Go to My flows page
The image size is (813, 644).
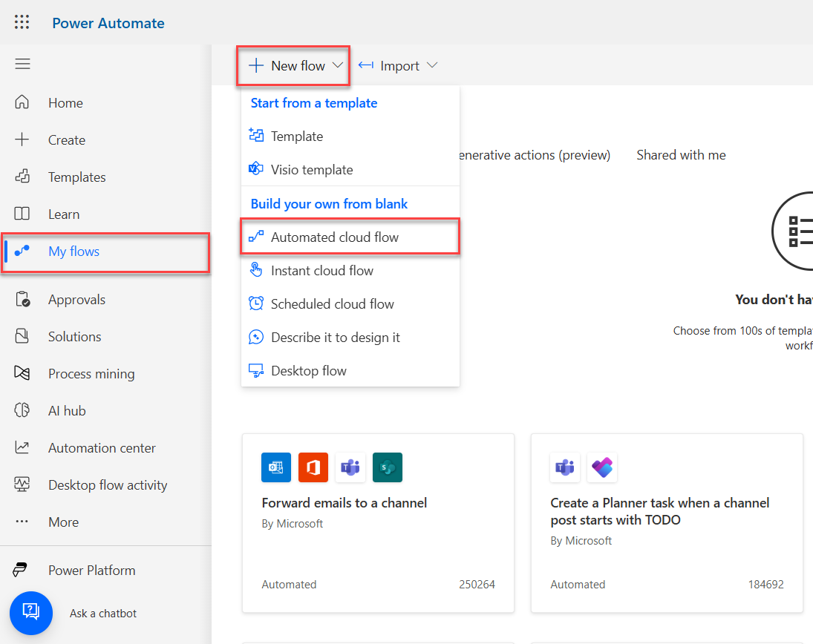coord(105,252)
